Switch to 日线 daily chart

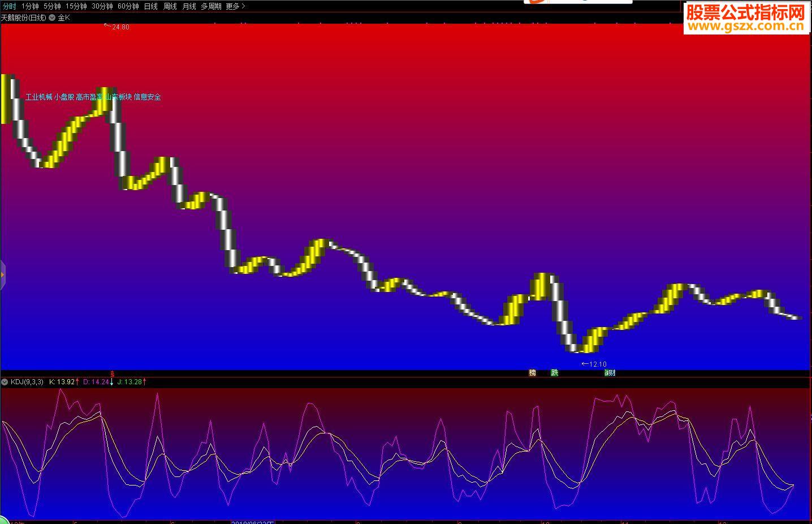[x=151, y=6]
